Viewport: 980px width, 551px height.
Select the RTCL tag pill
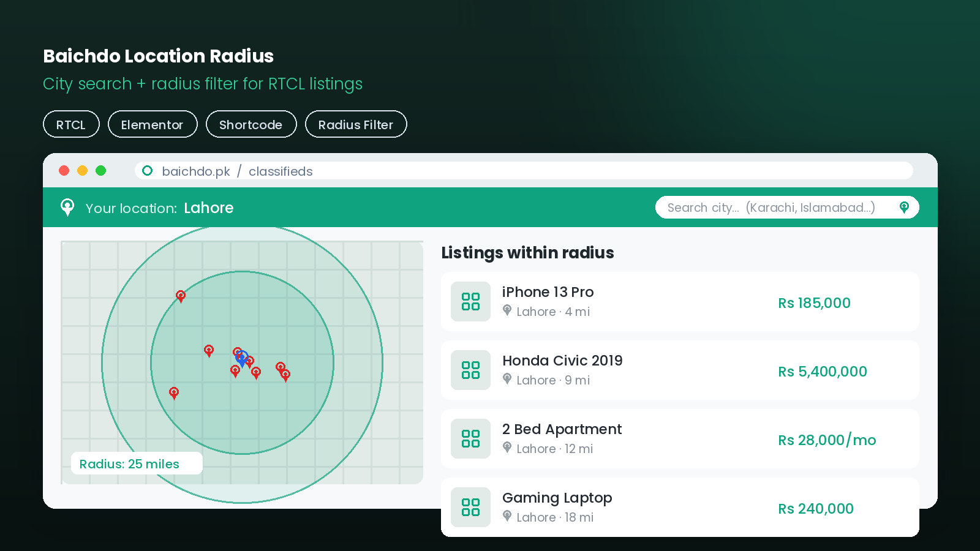(71, 124)
